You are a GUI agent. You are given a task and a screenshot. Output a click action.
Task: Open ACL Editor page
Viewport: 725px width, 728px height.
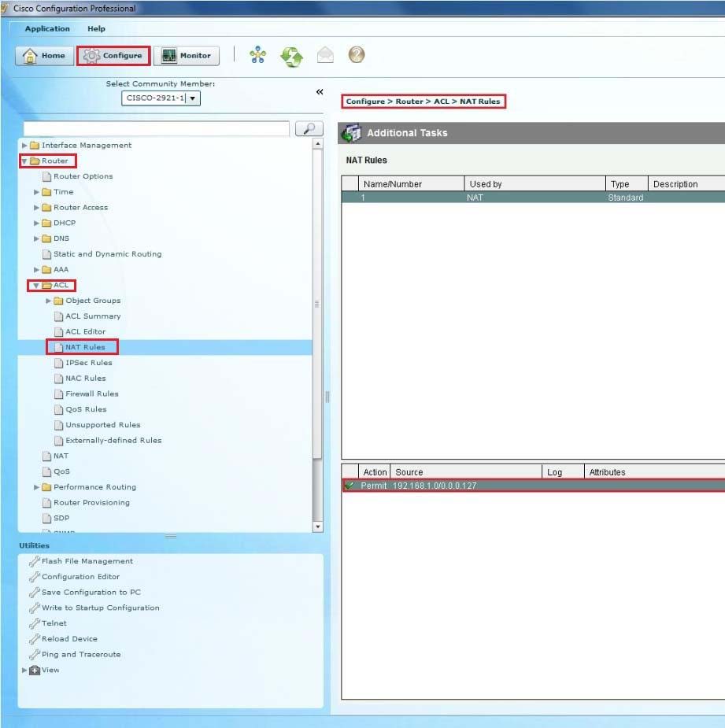tap(85, 331)
